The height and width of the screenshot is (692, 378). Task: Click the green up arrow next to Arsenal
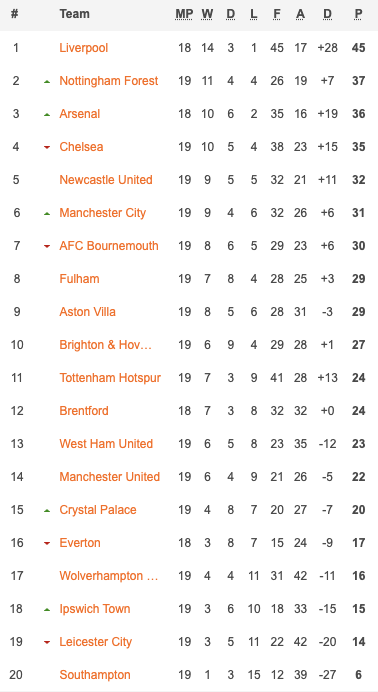[47, 115]
